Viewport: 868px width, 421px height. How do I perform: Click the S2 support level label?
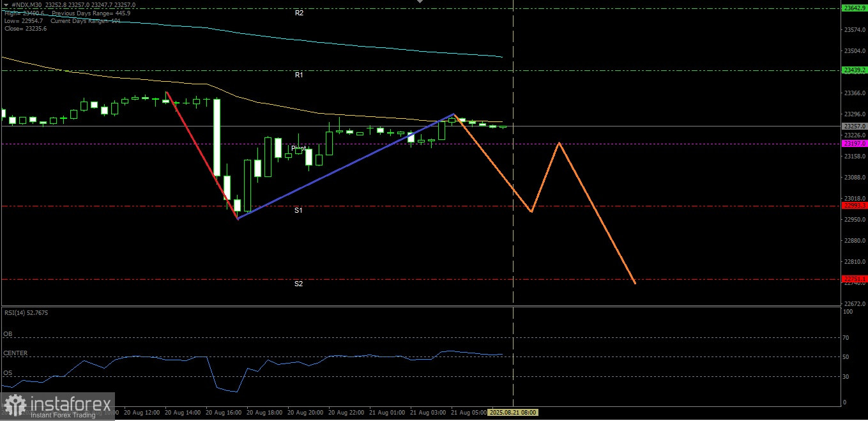(x=298, y=284)
